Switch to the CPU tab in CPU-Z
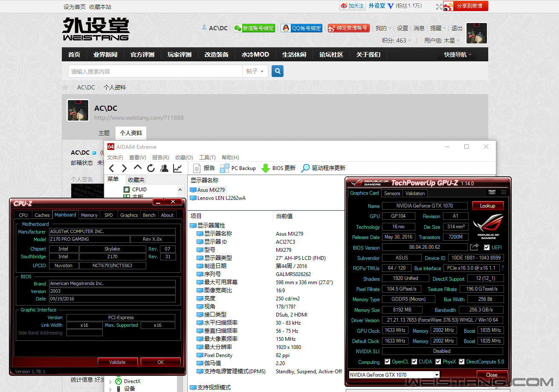The width and height of the screenshot is (559, 392). tap(23, 215)
